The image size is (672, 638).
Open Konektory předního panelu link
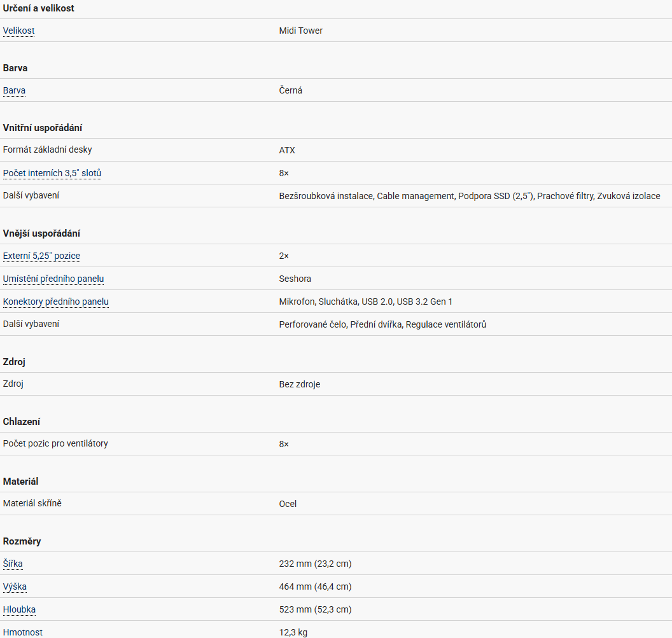56,302
